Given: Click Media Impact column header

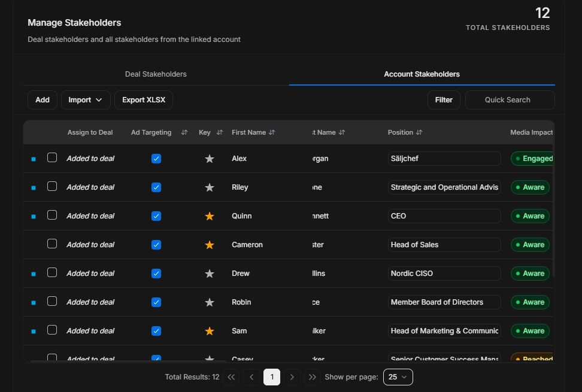Looking at the screenshot, I should pos(531,132).
